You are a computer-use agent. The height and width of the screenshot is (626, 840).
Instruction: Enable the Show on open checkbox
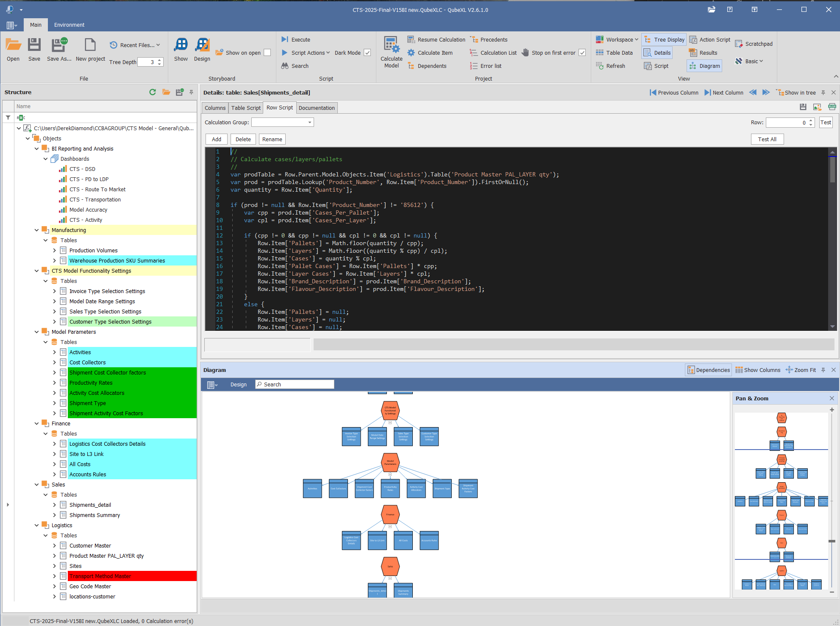coord(267,53)
